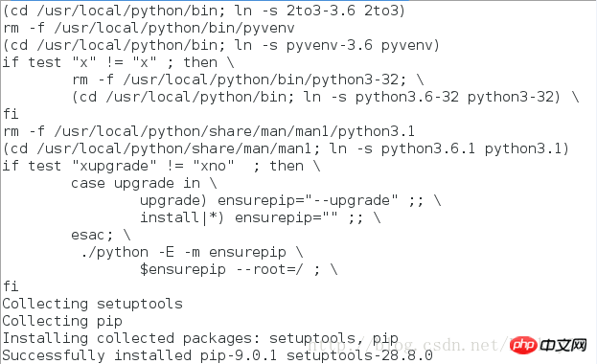Click the 'setuptools-28.8.0' version text
Screen dimensions: 597x364
(359, 355)
